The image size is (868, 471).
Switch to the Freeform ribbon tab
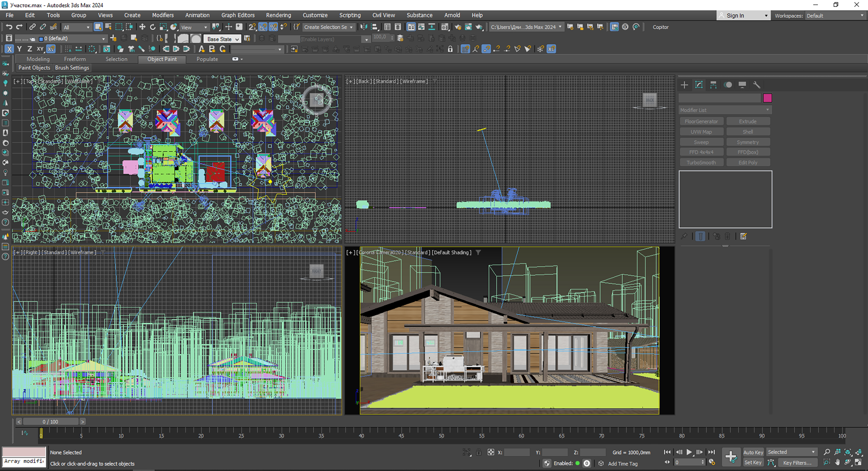75,59
